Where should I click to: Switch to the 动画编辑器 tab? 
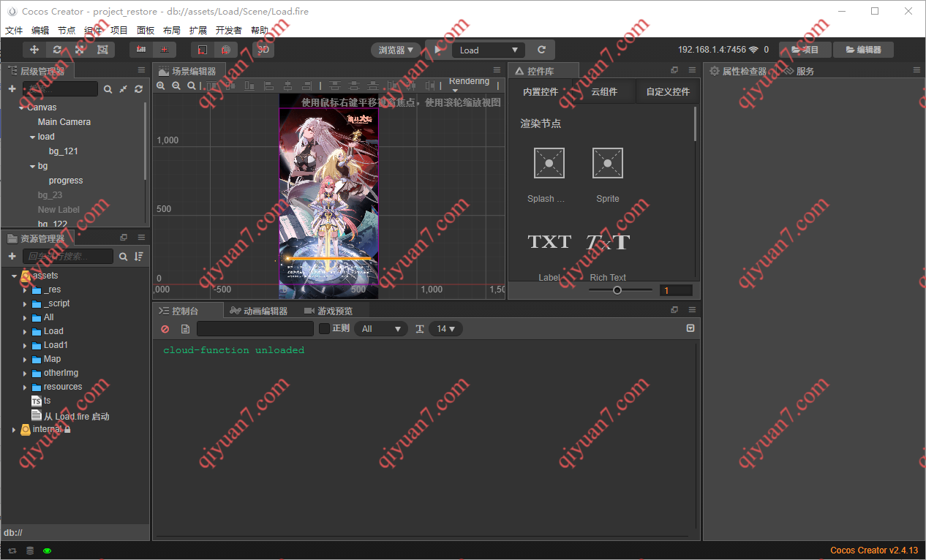click(x=259, y=311)
